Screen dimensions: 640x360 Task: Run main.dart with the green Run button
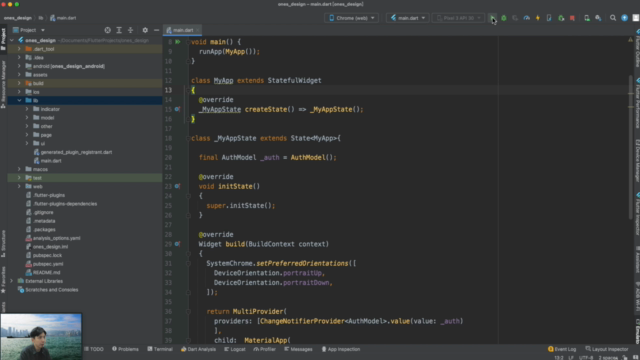click(493, 18)
